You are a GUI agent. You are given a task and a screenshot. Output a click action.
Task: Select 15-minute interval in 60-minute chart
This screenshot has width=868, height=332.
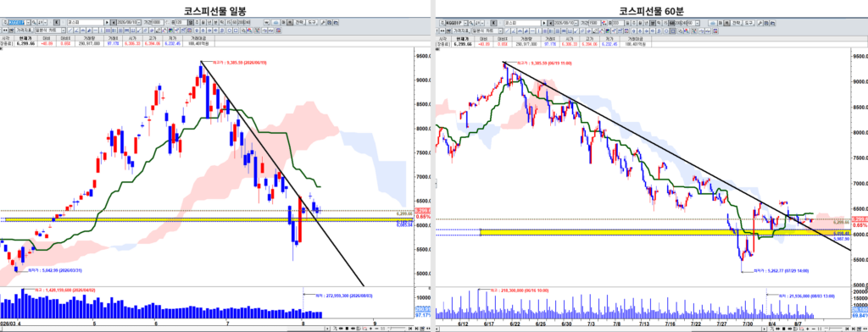(665, 23)
